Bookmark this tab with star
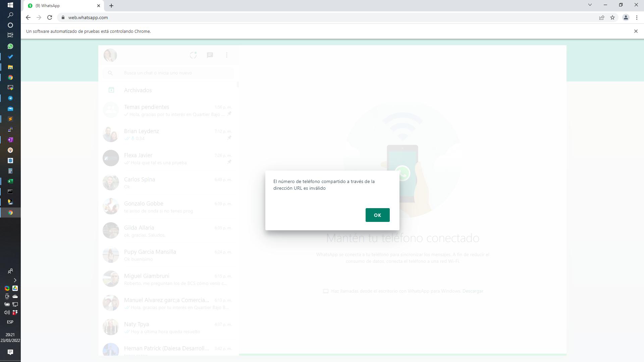The width and height of the screenshot is (644, 362). click(x=612, y=17)
